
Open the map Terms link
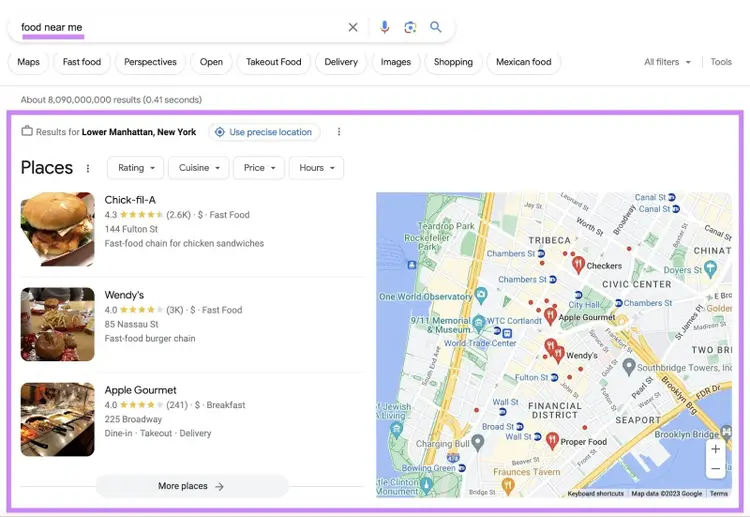pyautogui.click(x=718, y=494)
